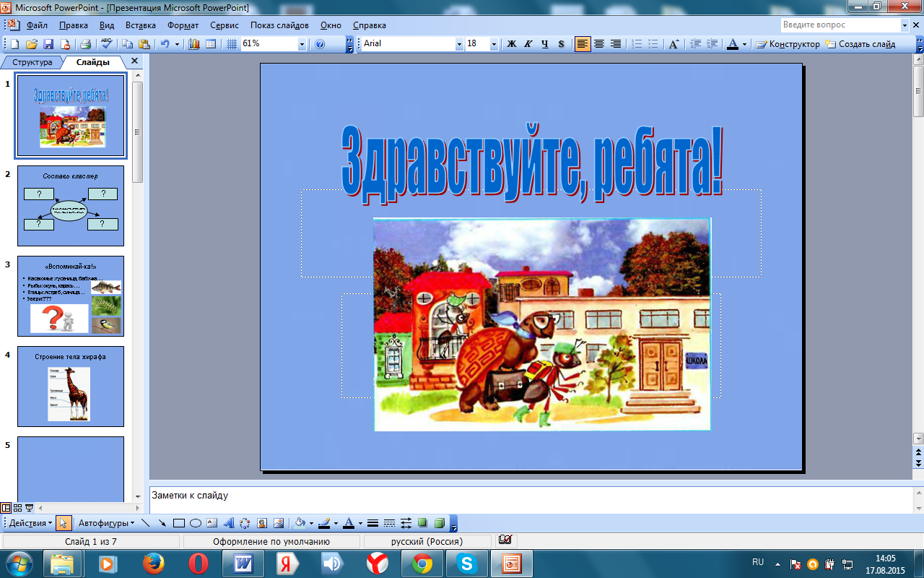This screenshot has height=578, width=924.
Task: Apply shadow style to shape
Action: (x=422, y=523)
